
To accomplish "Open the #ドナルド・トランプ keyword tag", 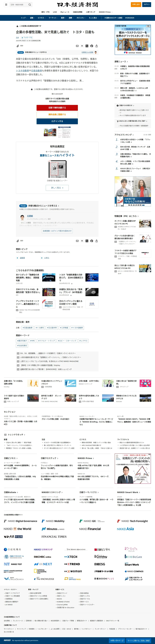I will point(46,341).
